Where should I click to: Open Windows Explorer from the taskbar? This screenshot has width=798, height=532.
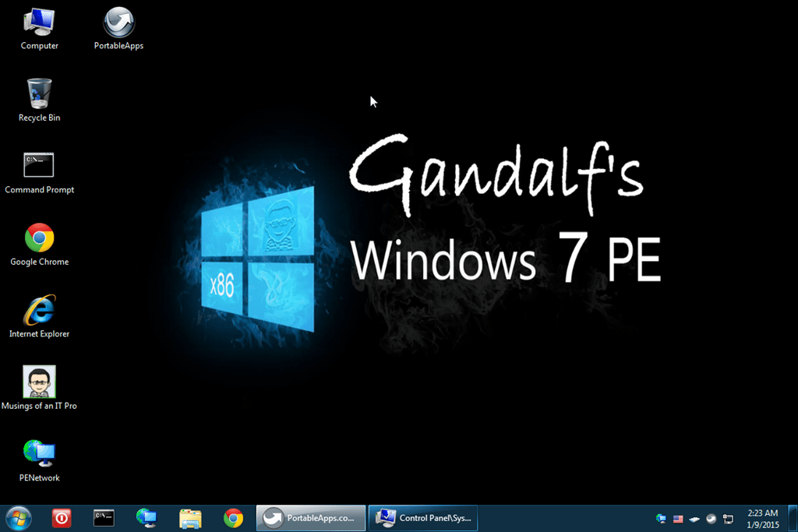point(190,519)
